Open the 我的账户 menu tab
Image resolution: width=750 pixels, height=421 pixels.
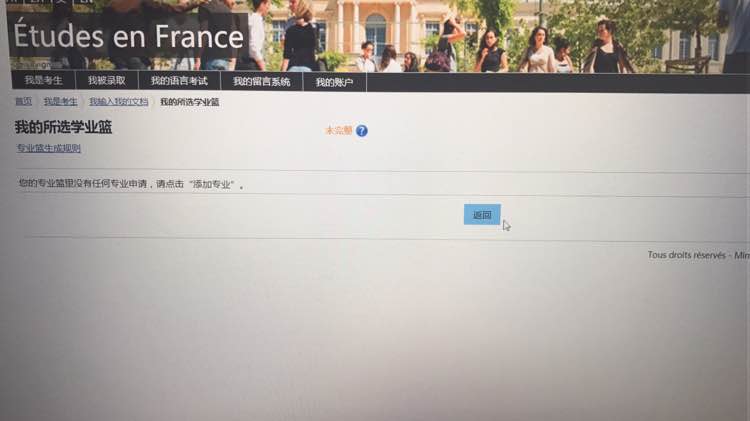(334, 82)
